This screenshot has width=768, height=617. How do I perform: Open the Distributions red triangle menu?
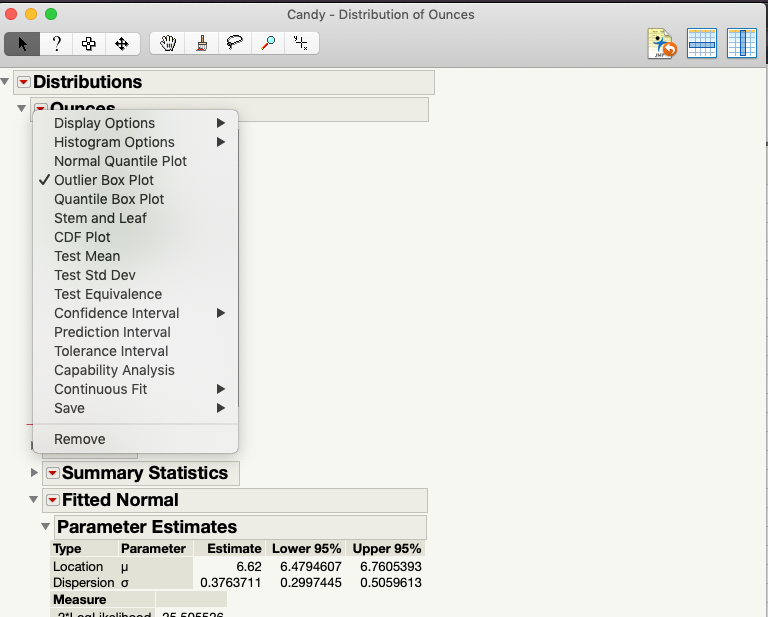click(x=24, y=82)
